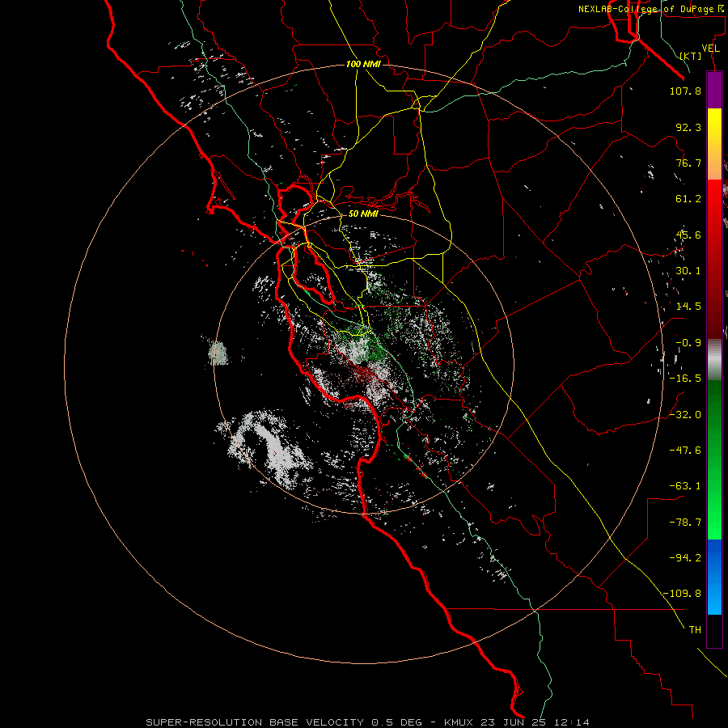
Task: Click the -47.6 velocity scale value
Action: [x=685, y=451]
